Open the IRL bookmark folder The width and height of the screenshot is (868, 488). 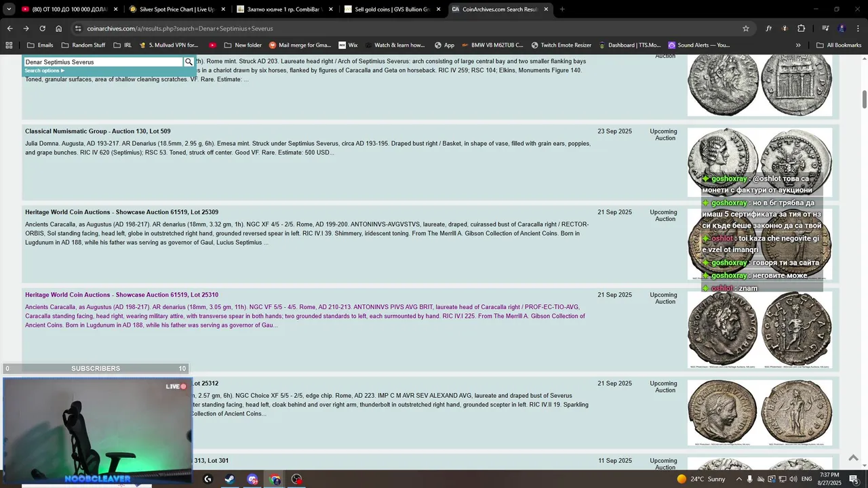[123, 45]
